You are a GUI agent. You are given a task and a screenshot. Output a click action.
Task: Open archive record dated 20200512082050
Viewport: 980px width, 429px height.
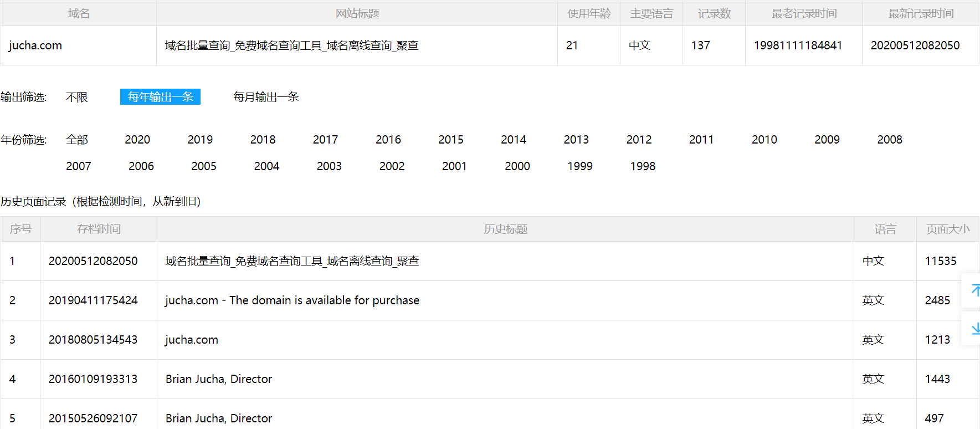(93, 261)
